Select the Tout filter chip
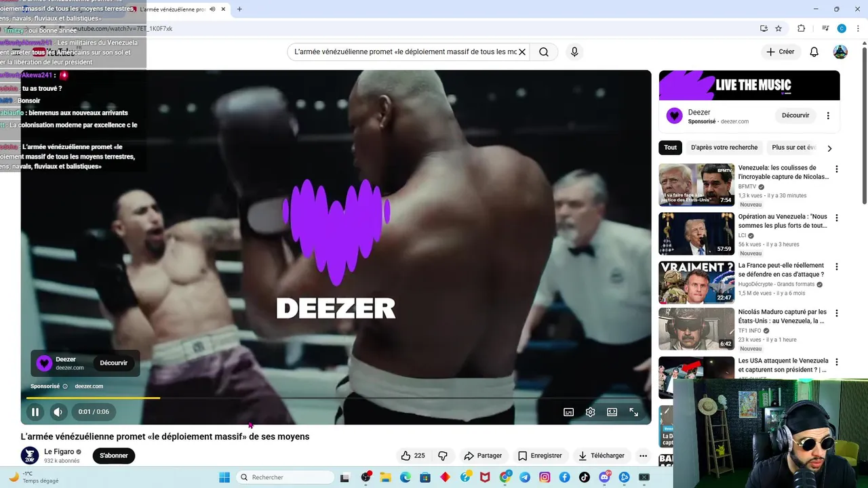Screen dimensions: 868x488 (x=671, y=147)
